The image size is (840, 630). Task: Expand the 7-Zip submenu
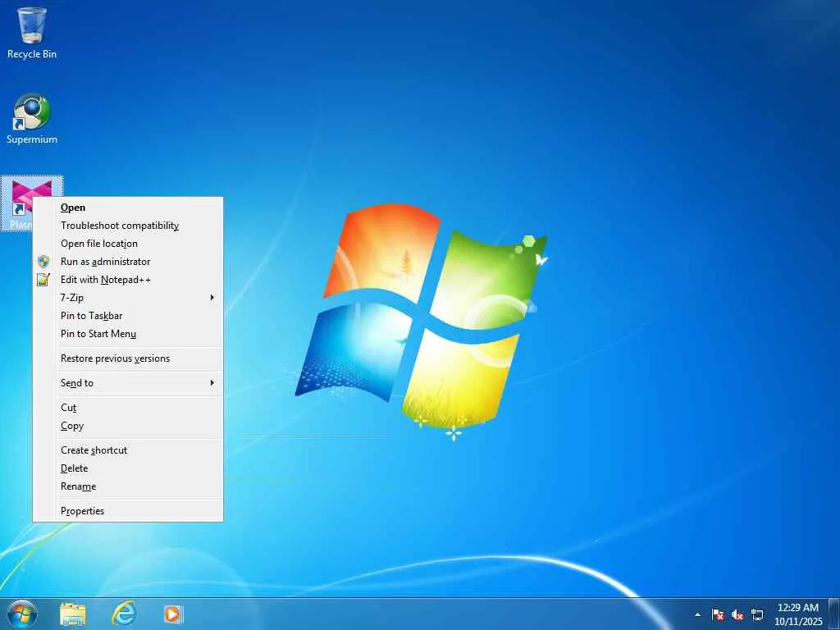tap(127, 297)
